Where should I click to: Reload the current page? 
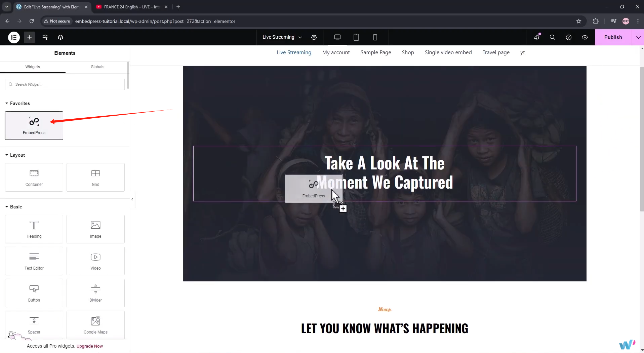click(x=32, y=21)
